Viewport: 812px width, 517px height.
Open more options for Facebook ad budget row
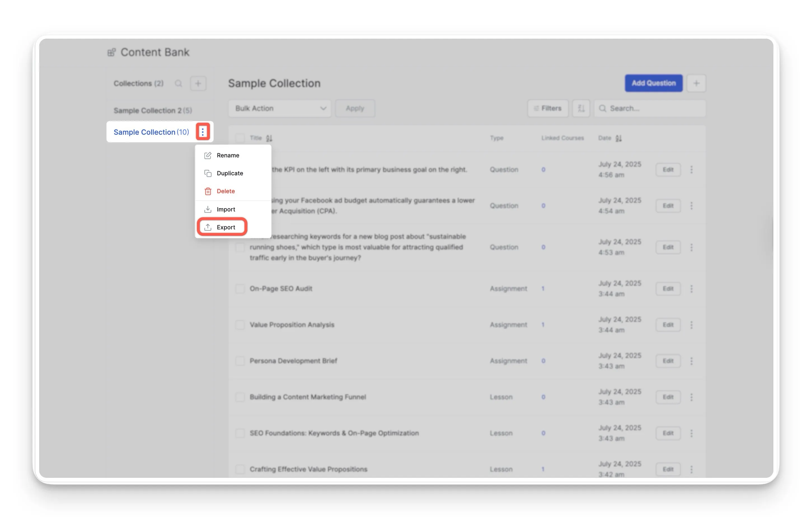pos(691,206)
